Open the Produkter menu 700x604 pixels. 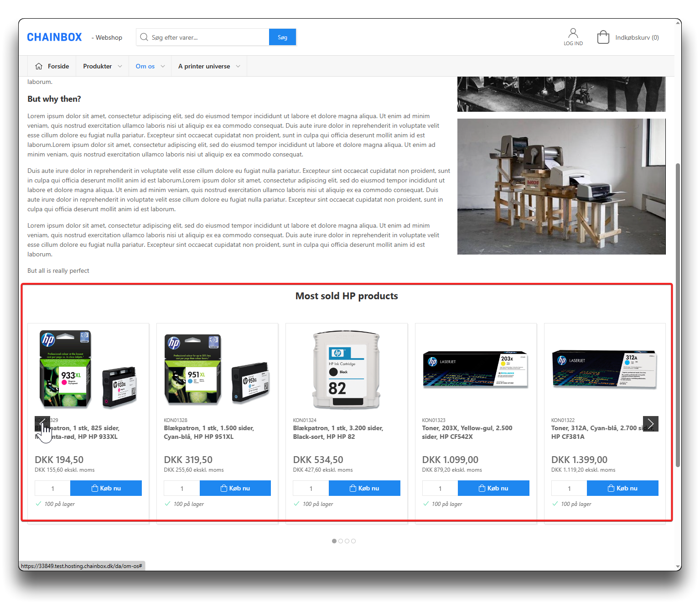click(97, 66)
